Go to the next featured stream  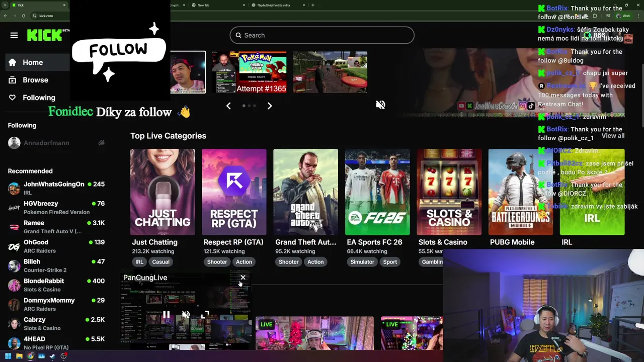[270, 106]
